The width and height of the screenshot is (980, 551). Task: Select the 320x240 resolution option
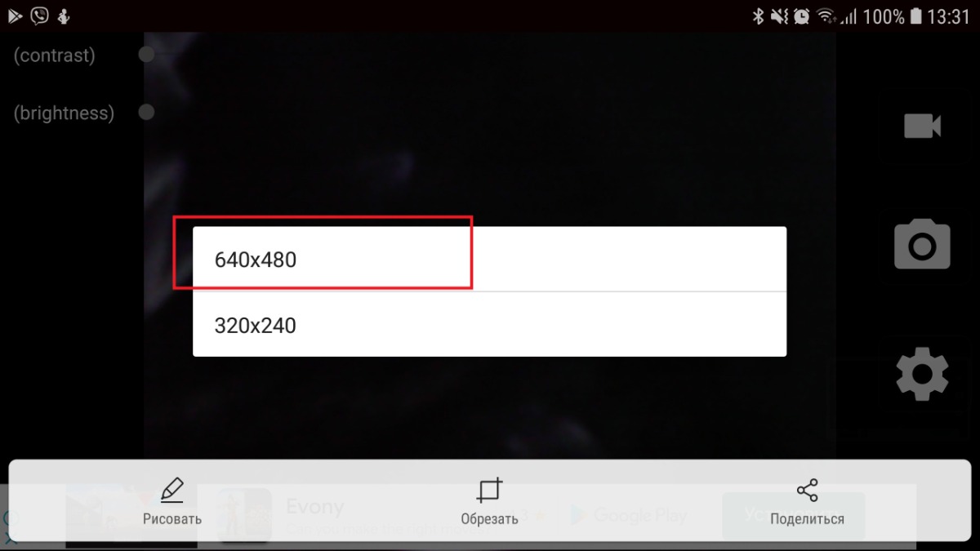point(489,325)
